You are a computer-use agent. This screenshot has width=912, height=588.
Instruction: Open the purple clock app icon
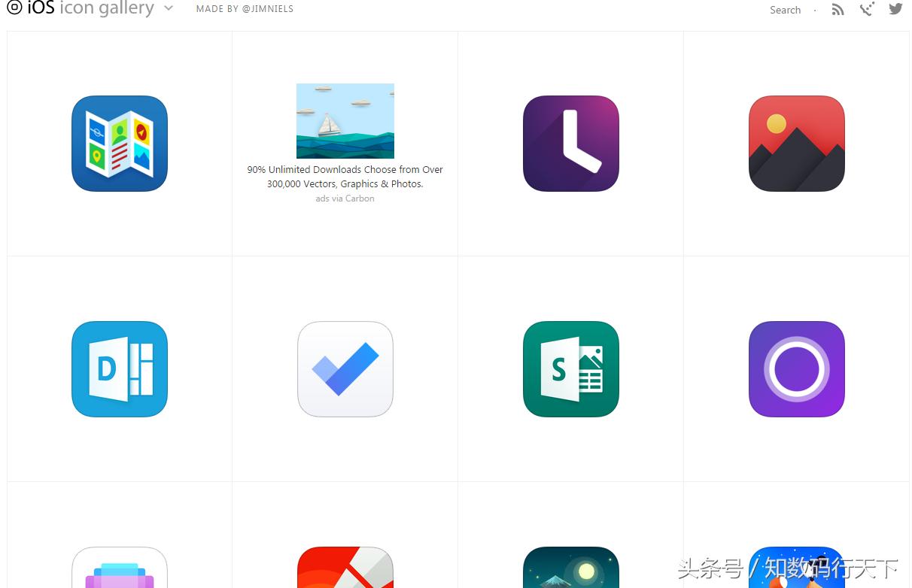click(571, 144)
